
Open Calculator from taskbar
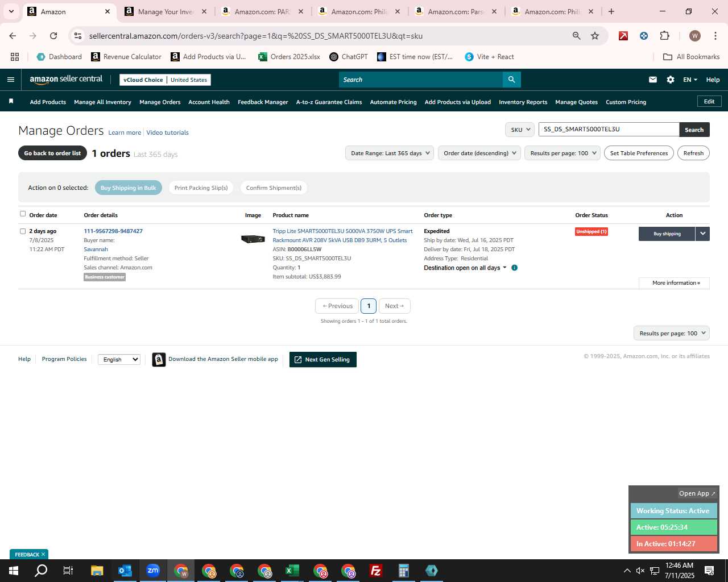pyautogui.click(x=404, y=571)
